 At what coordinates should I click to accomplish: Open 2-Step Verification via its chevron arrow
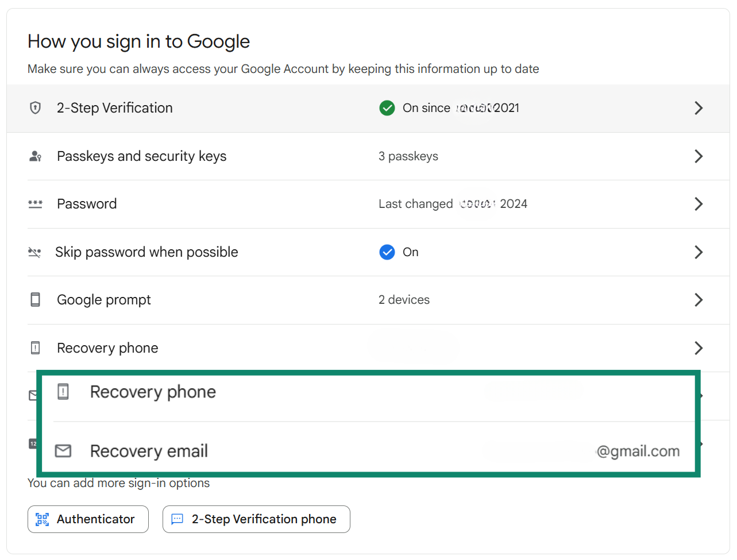(x=699, y=108)
